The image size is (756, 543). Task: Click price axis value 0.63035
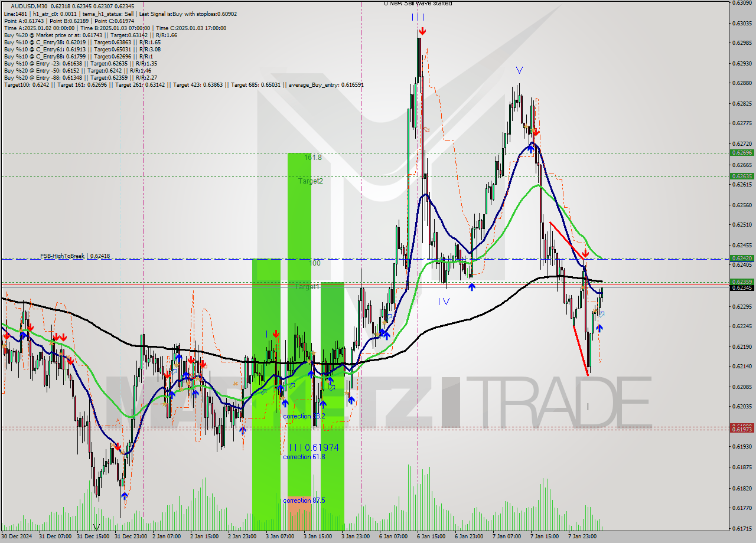pos(742,24)
